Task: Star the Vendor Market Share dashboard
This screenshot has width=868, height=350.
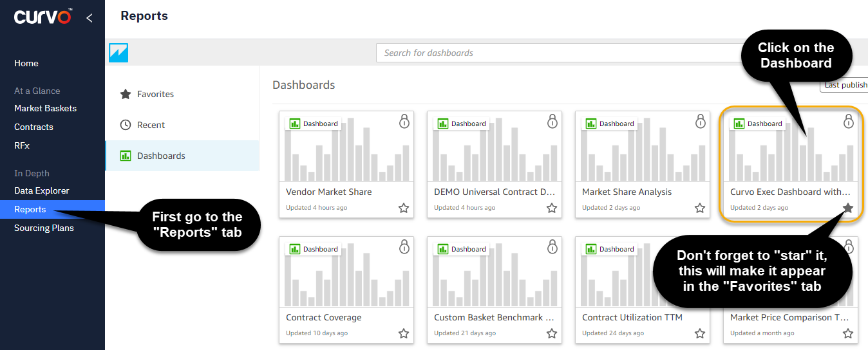Action: 404,208
